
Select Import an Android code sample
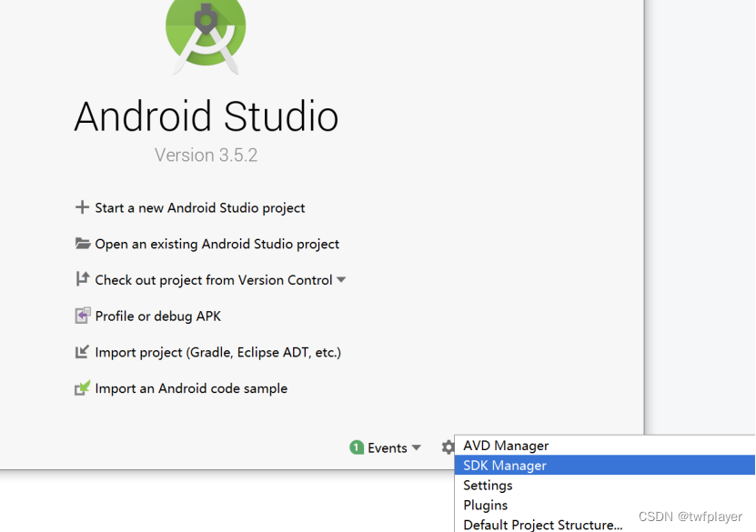191,388
